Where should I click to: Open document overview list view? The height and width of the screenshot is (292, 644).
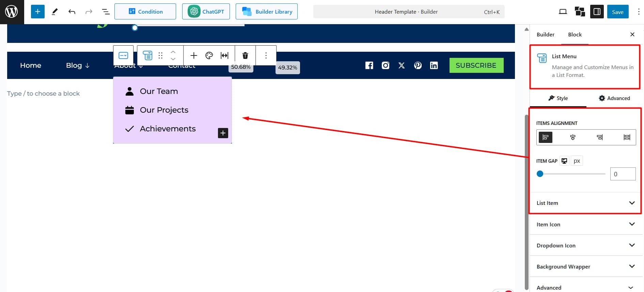[106, 12]
